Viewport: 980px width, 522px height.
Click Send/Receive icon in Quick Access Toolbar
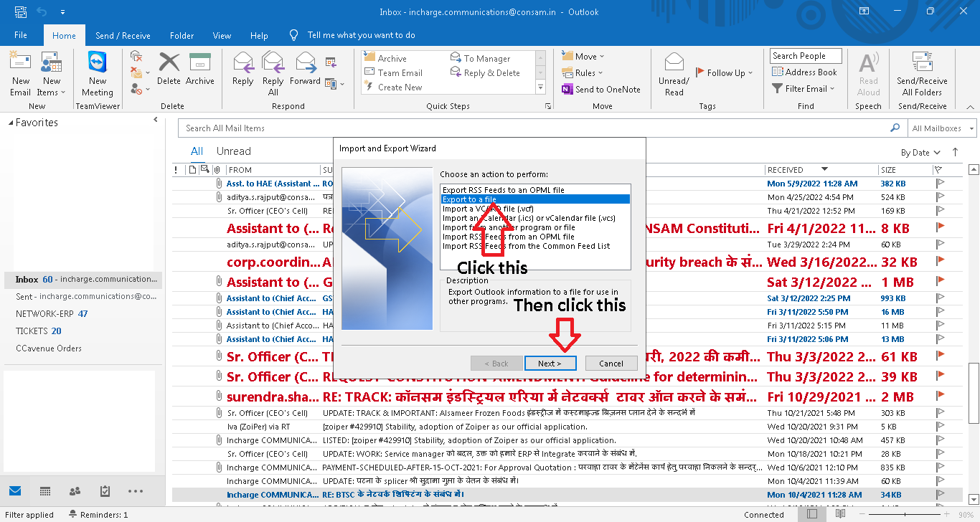click(22, 12)
